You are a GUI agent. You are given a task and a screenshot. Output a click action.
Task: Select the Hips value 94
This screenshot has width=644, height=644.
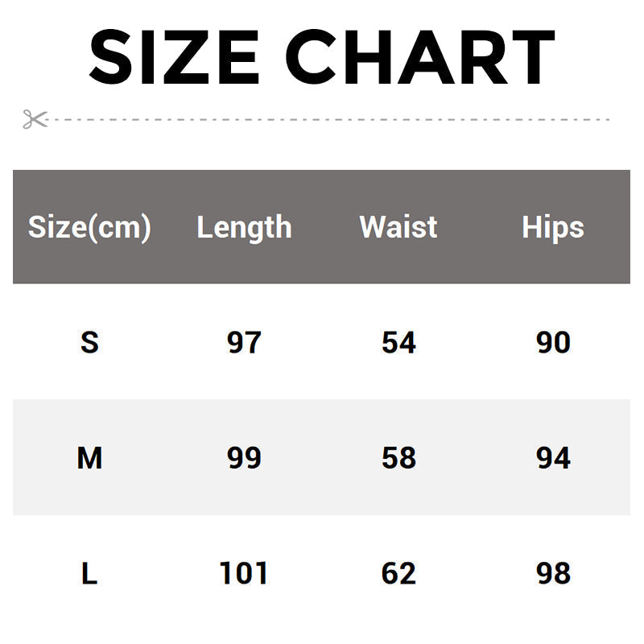[553, 458]
